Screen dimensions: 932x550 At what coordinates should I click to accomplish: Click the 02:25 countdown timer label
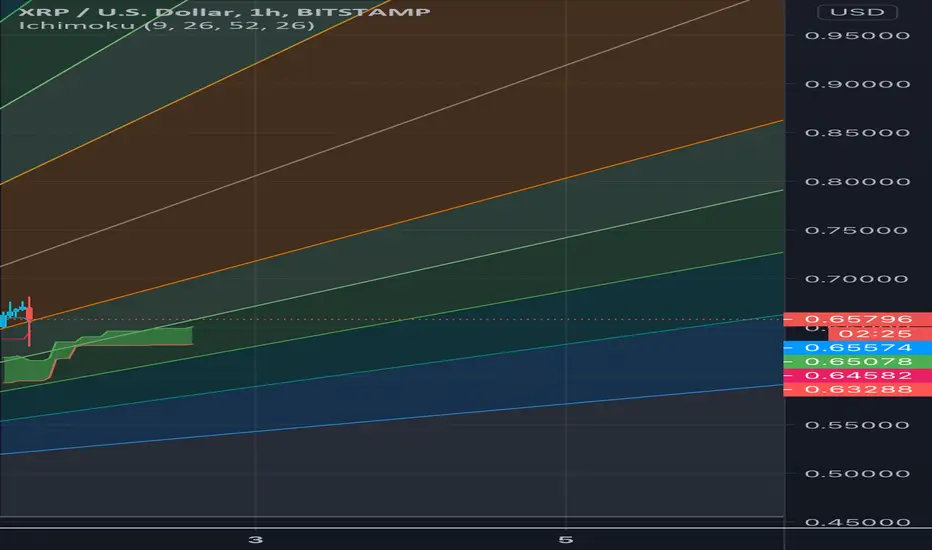pos(880,334)
